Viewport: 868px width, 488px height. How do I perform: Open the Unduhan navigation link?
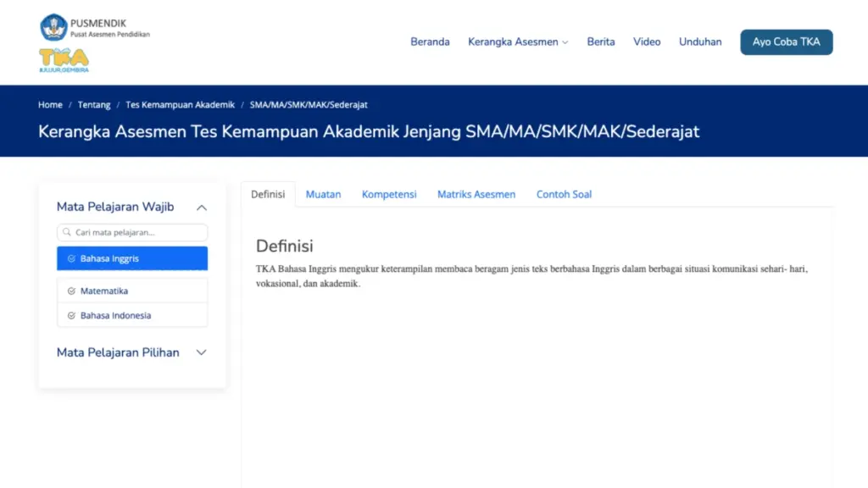pos(700,42)
